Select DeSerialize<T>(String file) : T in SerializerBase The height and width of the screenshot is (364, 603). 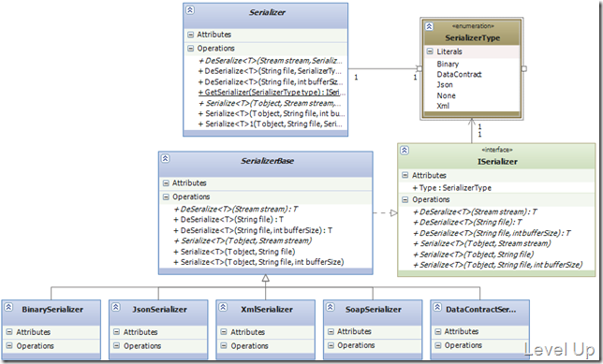pos(228,220)
